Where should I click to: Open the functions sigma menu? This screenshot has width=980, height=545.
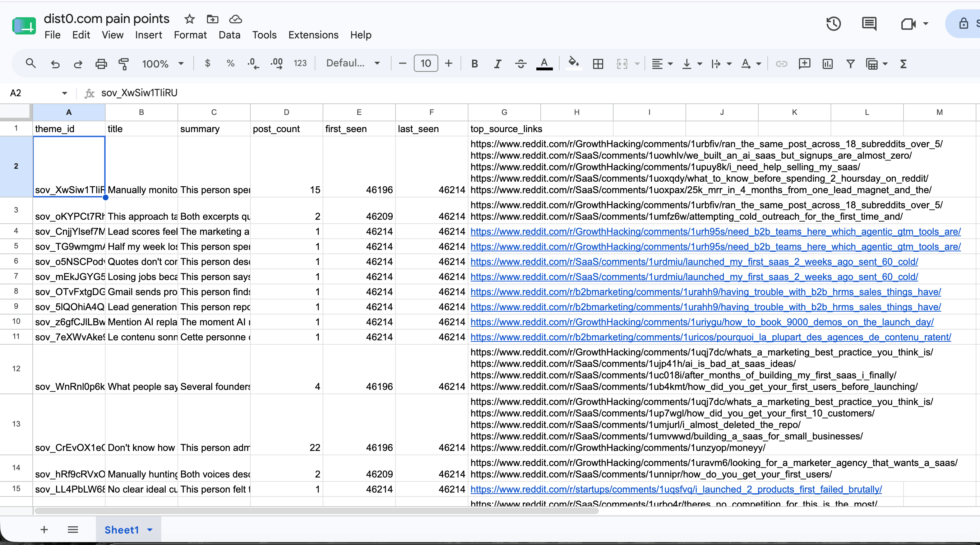(903, 64)
